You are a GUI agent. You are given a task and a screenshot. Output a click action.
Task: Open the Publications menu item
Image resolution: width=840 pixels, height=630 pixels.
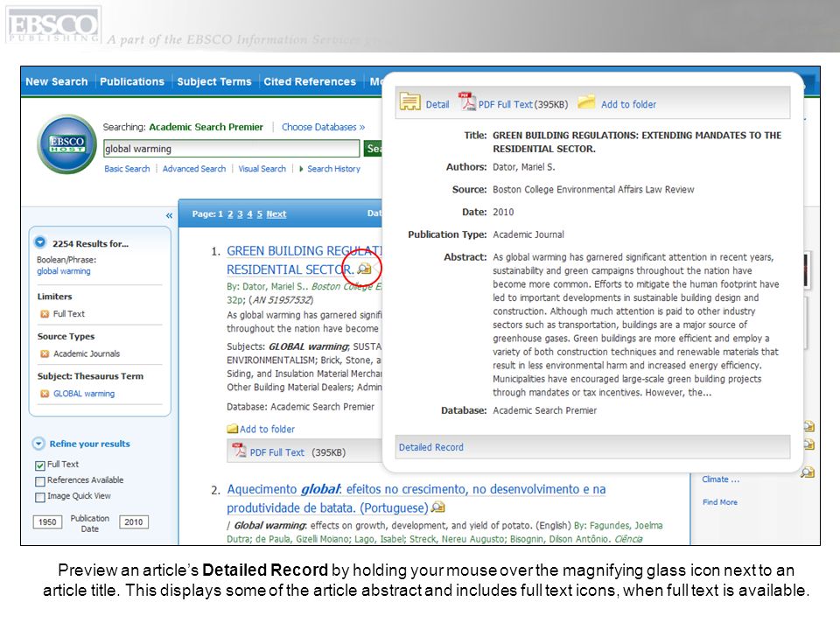[132, 81]
